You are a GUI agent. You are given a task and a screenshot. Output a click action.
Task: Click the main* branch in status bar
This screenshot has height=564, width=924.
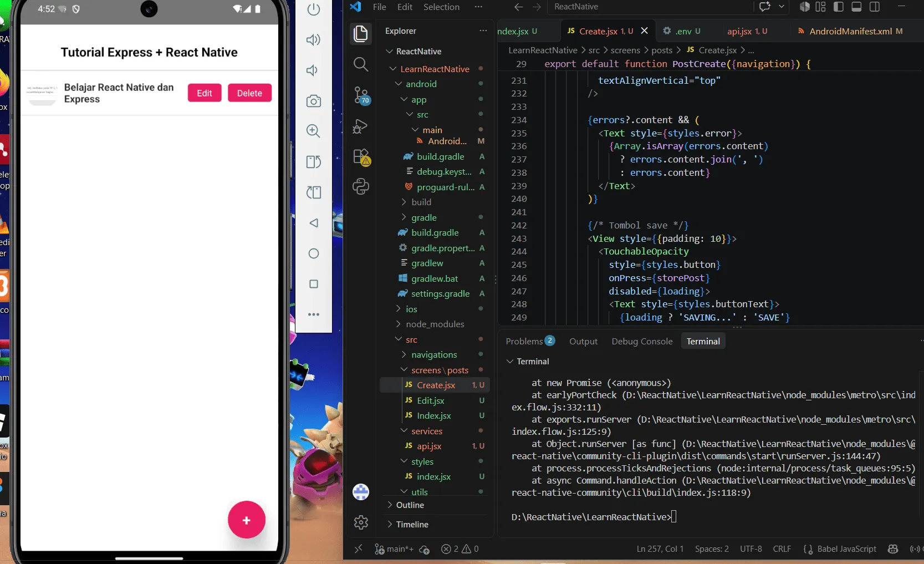click(394, 549)
